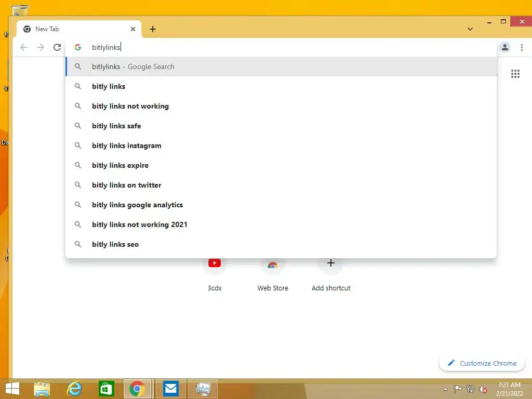Click the '3cdx' shortcut label
Screen dimensions: 532x399
(x=215, y=288)
